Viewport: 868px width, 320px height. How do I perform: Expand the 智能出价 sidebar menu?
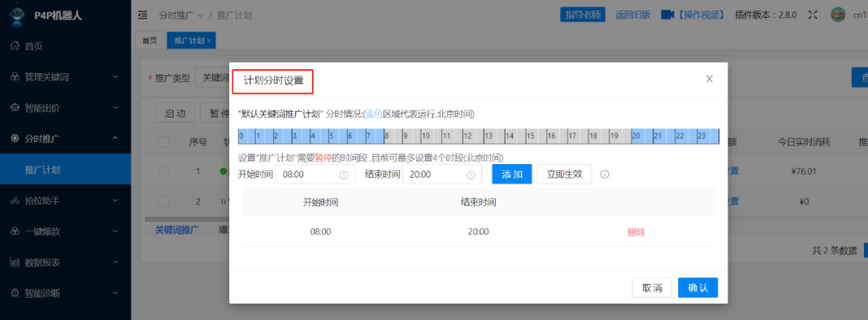click(x=115, y=108)
